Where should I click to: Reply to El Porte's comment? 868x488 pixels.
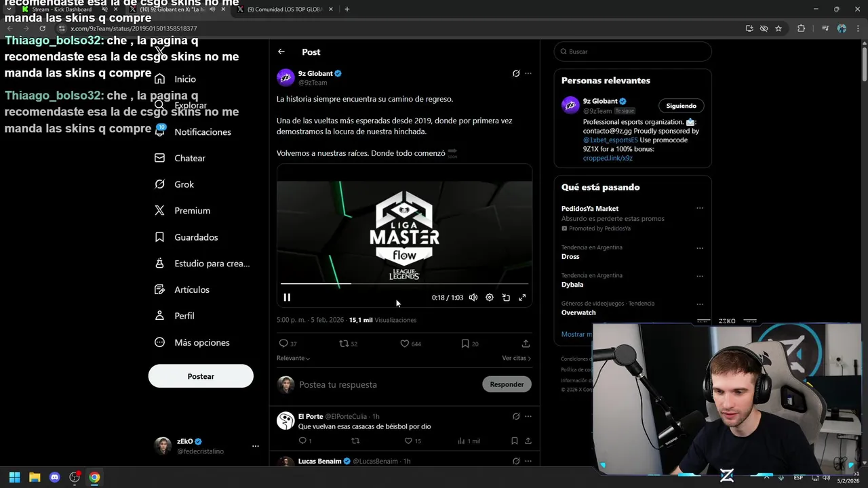click(305, 441)
